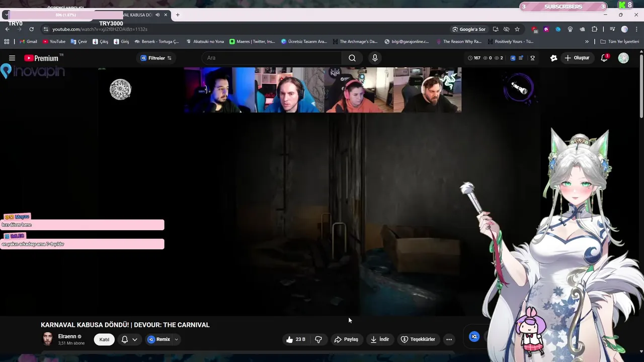
Task: Open the red extension with 33 badge
Action: tap(535, 30)
